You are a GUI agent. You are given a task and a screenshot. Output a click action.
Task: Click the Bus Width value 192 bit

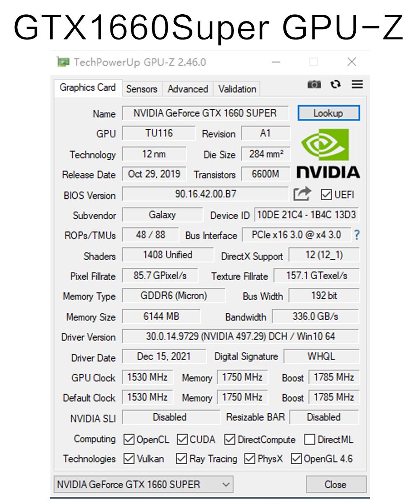click(x=324, y=295)
